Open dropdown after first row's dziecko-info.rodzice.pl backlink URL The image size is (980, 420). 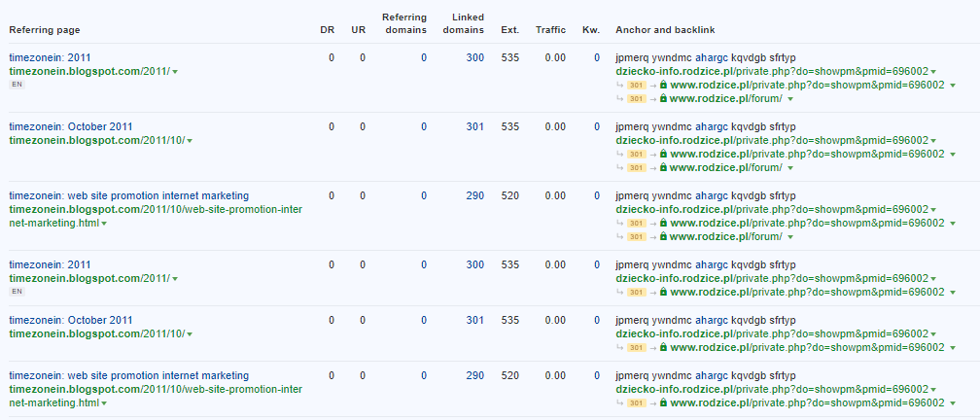[933, 72]
